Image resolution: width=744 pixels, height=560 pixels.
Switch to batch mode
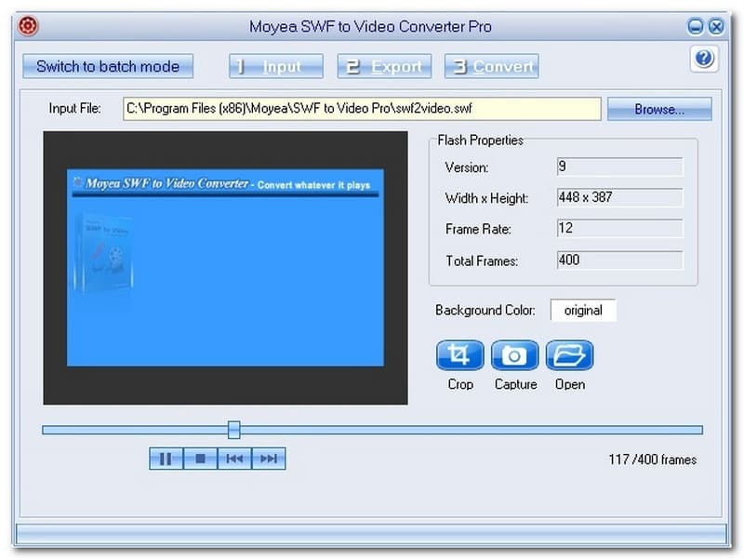click(x=108, y=66)
